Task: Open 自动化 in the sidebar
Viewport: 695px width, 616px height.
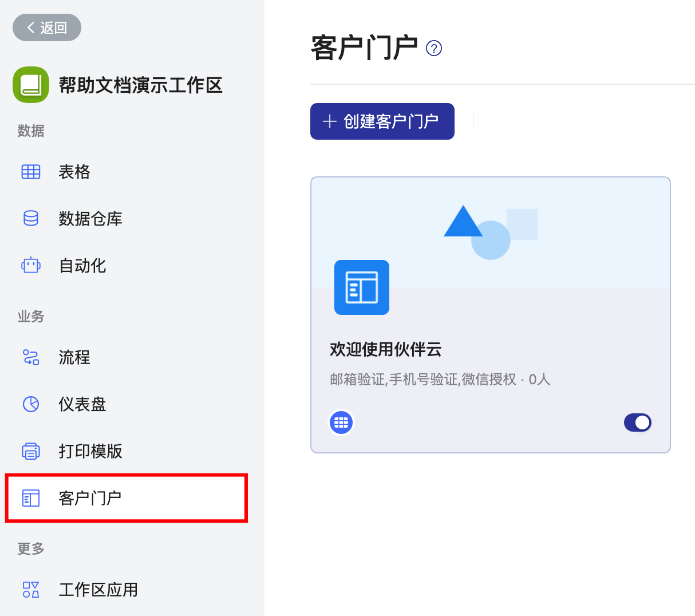Action: (82, 266)
